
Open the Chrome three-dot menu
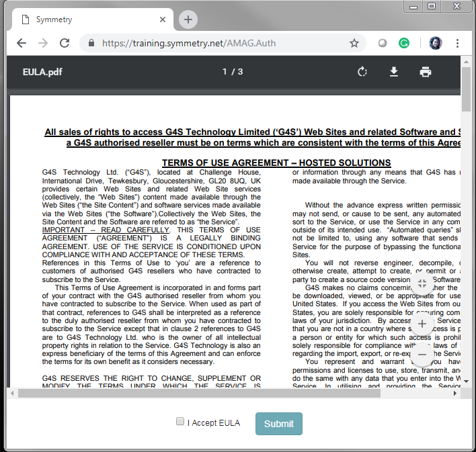(x=457, y=44)
